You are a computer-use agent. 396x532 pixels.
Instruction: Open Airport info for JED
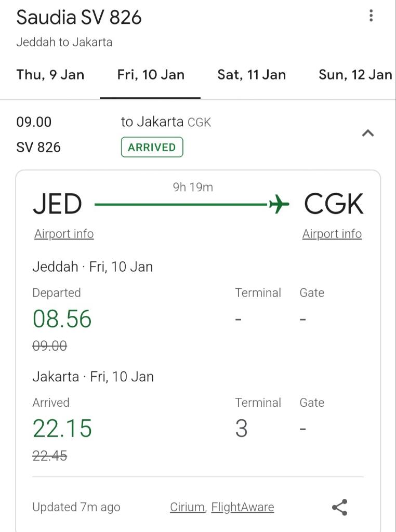click(x=64, y=234)
